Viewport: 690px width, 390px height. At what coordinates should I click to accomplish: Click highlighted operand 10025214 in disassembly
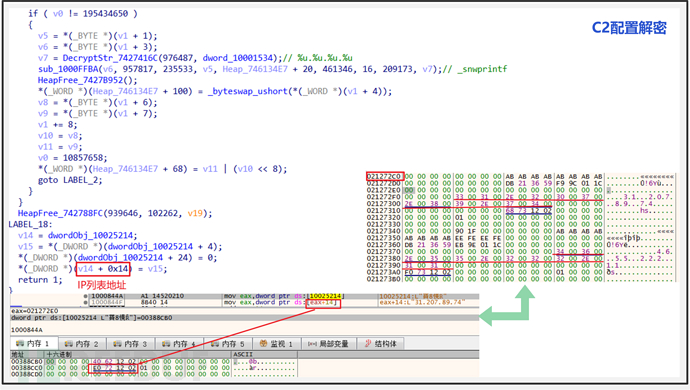point(326,296)
